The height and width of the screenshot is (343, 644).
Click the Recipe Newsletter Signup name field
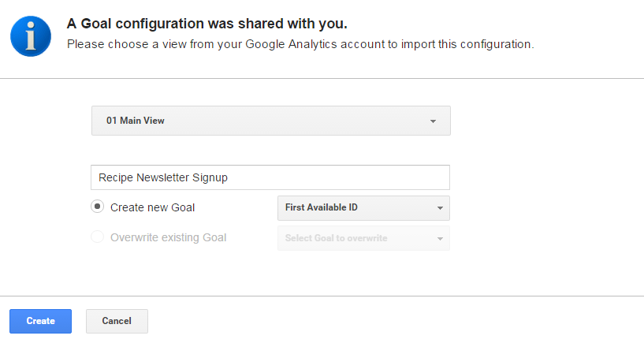(270, 177)
